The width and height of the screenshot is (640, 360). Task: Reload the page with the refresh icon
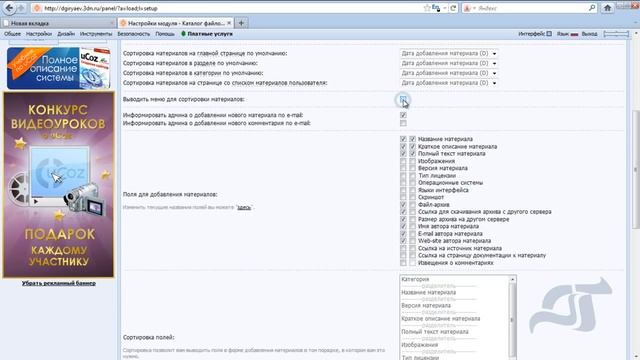(453, 8)
